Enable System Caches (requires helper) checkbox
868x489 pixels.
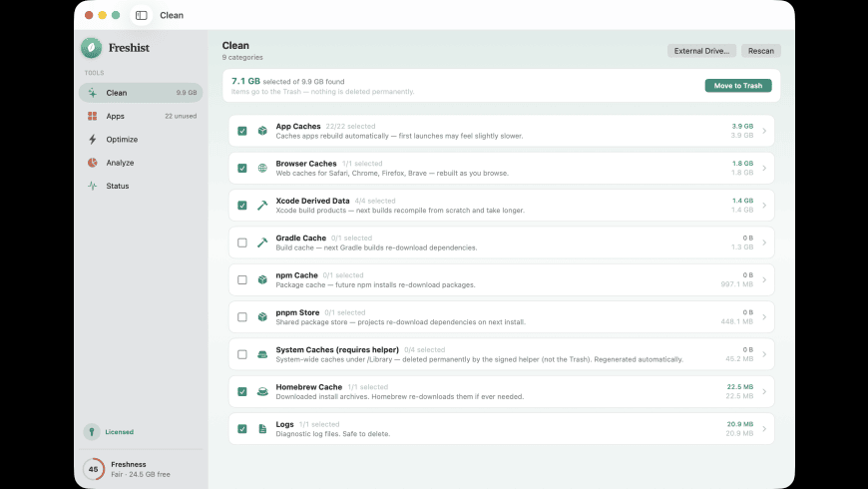tap(241, 354)
